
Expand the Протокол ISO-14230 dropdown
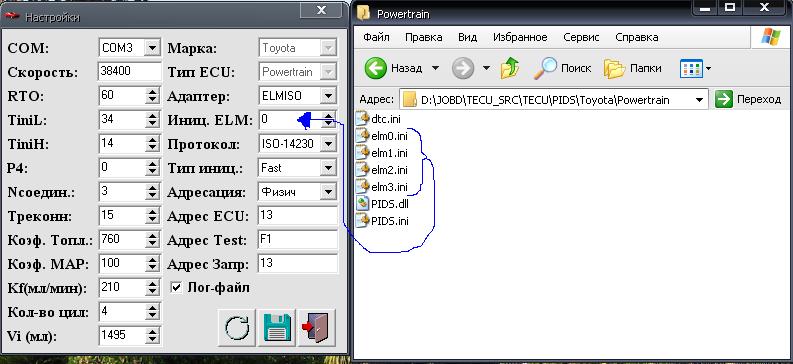[328, 144]
